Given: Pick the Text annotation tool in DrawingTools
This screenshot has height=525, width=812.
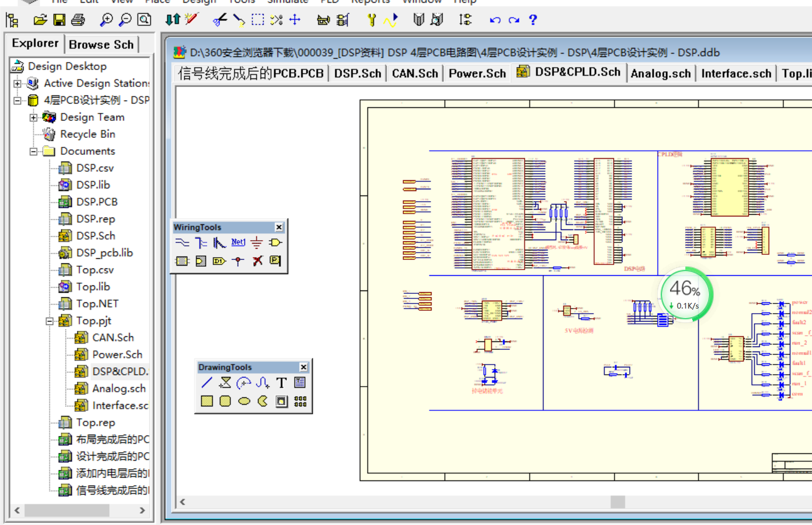Looking at the screenshot, I should coord(281,383).
